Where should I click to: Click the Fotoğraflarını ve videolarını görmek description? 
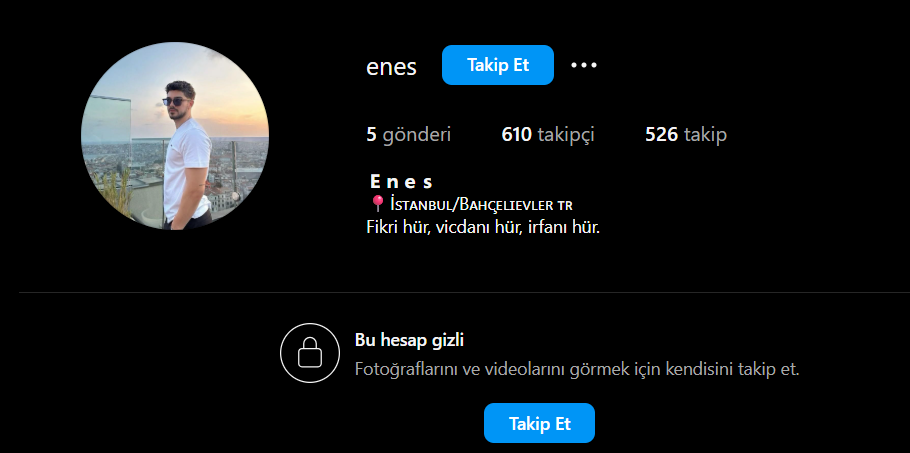(x=577, y=369)
